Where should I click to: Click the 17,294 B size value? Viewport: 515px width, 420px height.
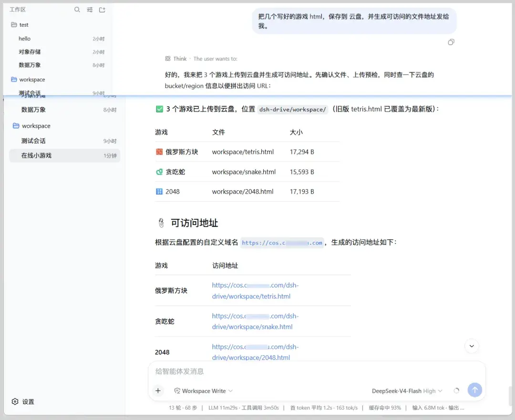[x=302, y=152]
